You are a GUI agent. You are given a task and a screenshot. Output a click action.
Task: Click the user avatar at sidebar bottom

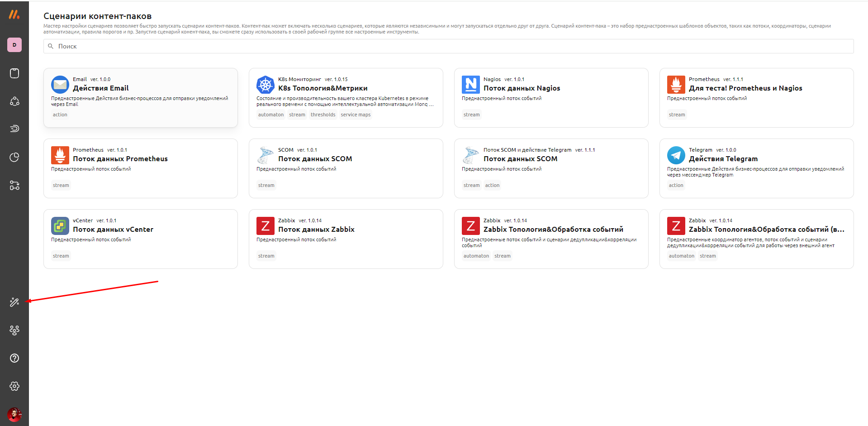pos(14,414)
